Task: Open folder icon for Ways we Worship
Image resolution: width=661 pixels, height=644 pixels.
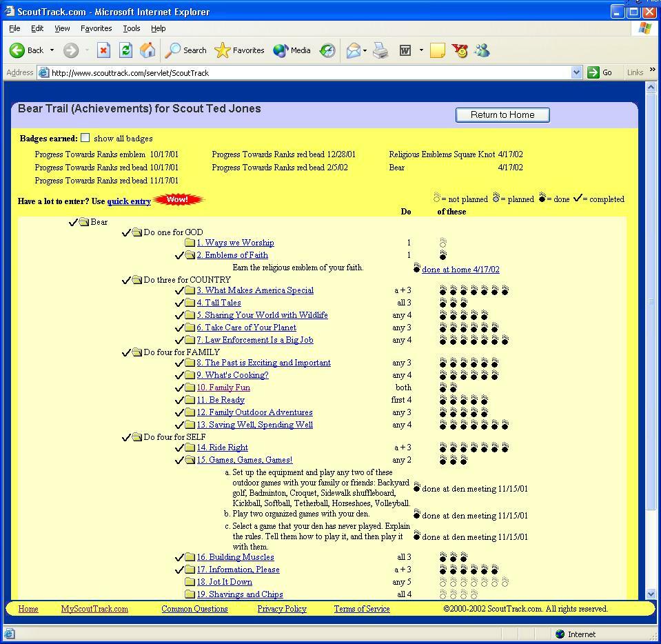Action: 190,243
